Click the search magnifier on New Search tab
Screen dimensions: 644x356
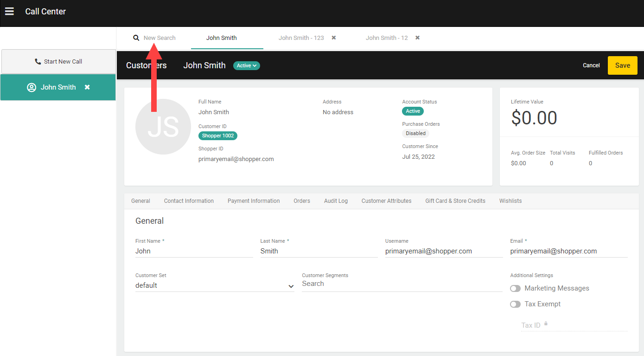coord(136,38)
